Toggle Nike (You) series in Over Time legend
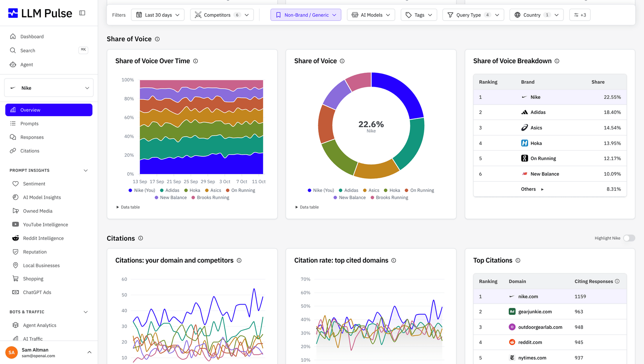The image size is (644, 364). 142,190
